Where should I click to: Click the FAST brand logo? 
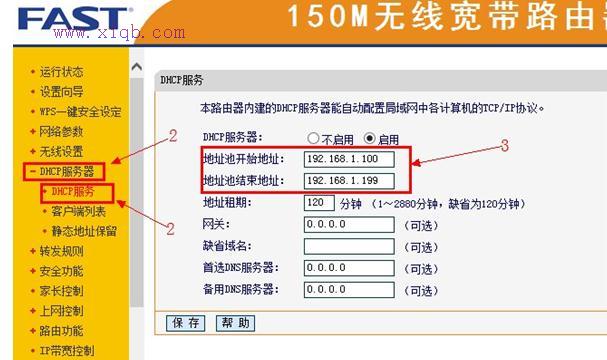coord(75,19)
